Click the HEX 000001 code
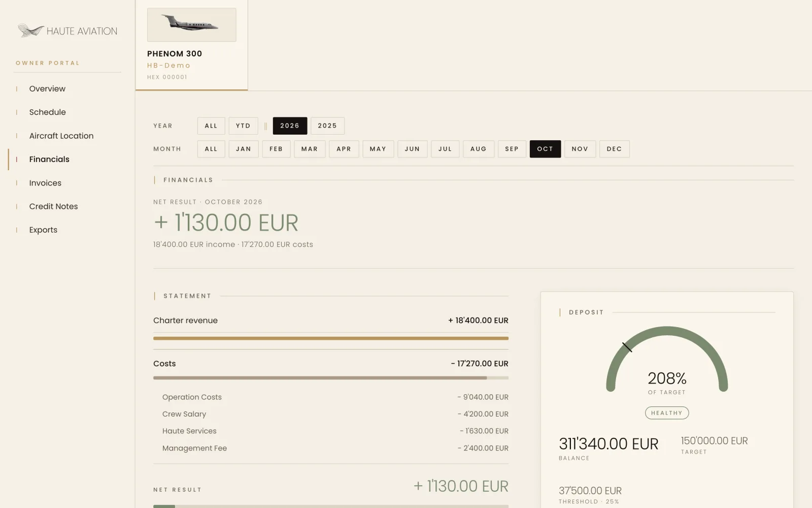Screen dimensions: 812x508 pos(167,77)
